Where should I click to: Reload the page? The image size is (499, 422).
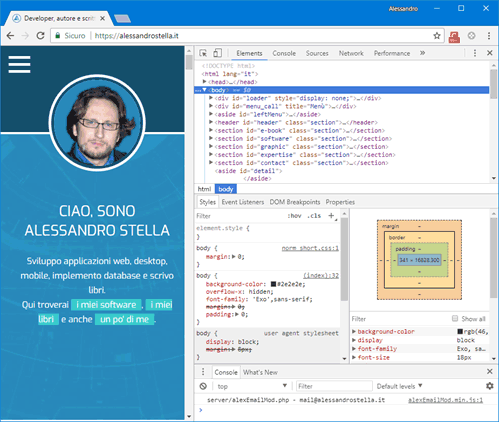click(x=40, y=36)
